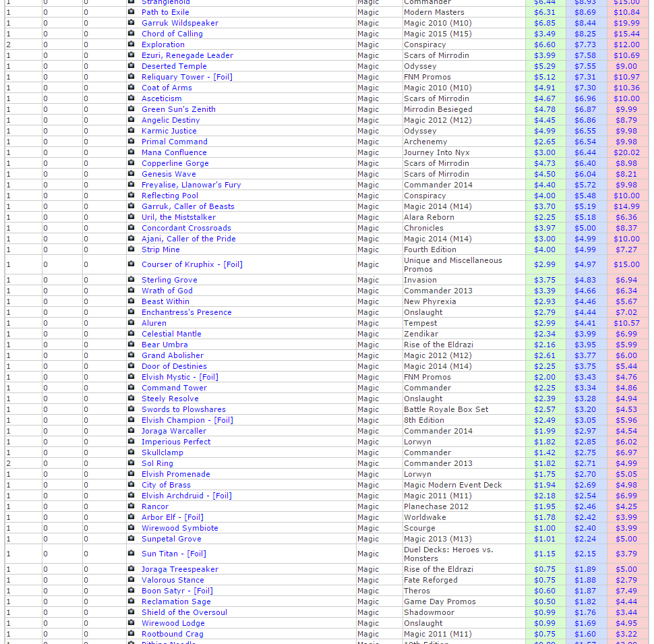The height and width of the screenshot is (644, 654).
Task: Open Shield of the Oversoul link
Action: 184,613
